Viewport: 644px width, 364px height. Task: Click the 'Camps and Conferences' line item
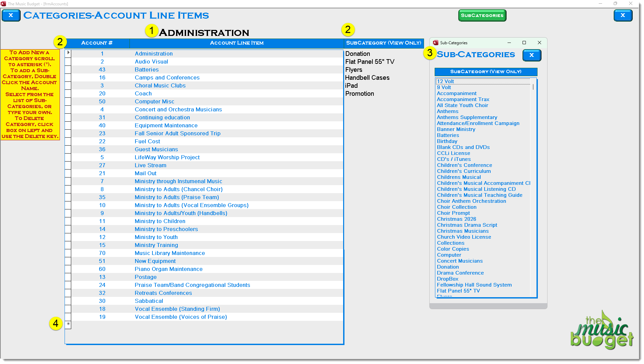tap(167, 77)
